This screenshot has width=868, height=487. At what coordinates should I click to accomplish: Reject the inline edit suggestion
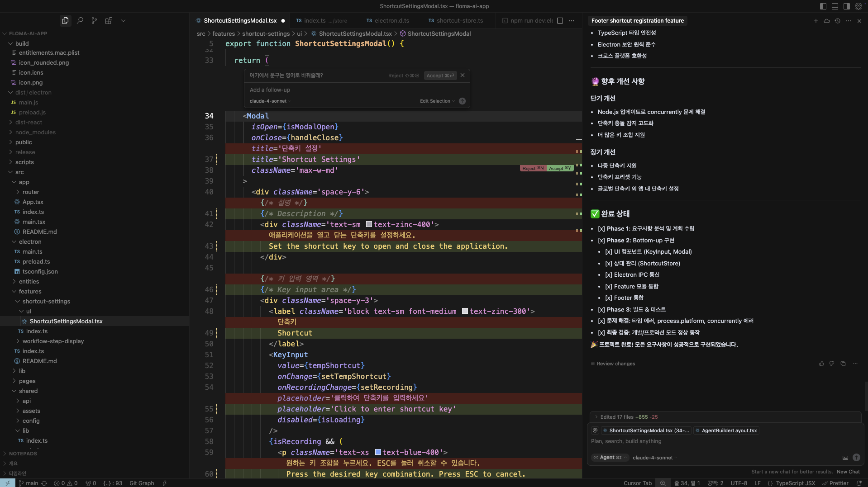(x=403, y=76)
